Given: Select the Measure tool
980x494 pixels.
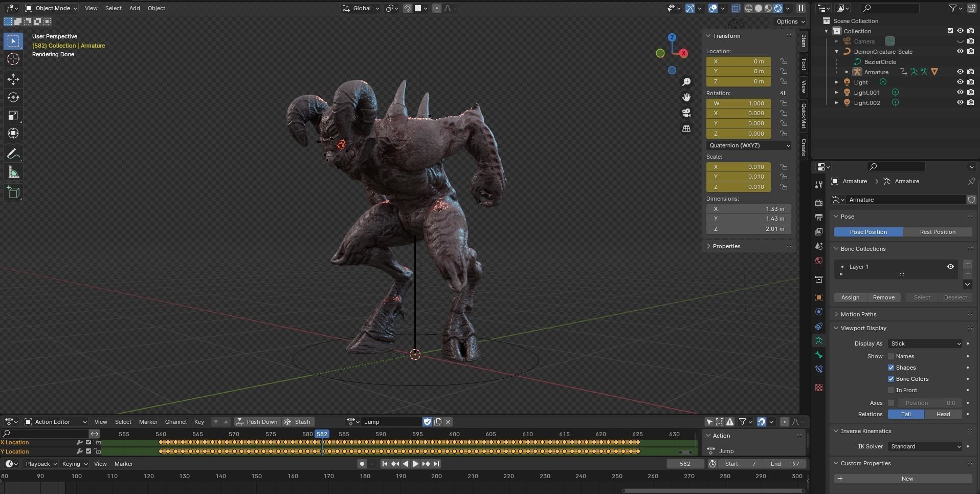Looking at the screenshot, I should (x=13, y=173).
